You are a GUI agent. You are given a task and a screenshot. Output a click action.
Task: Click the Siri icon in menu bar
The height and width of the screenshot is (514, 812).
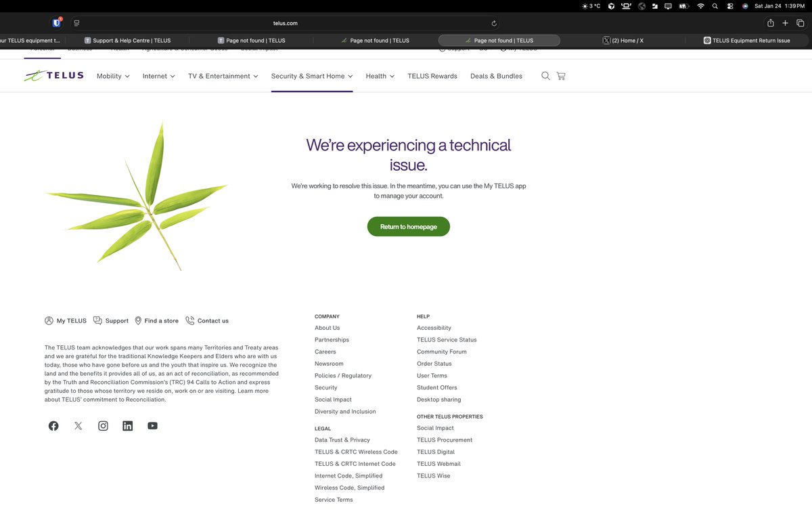point(745,6)
